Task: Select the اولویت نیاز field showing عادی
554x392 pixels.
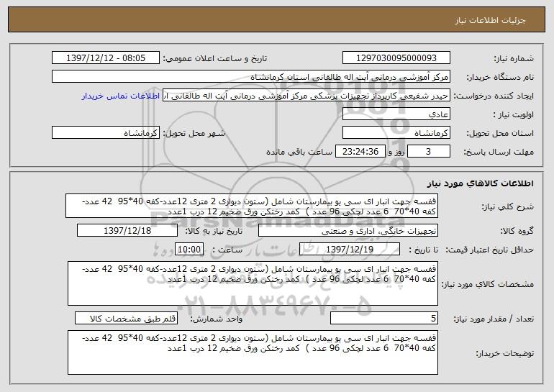Action: coord(396,114)
